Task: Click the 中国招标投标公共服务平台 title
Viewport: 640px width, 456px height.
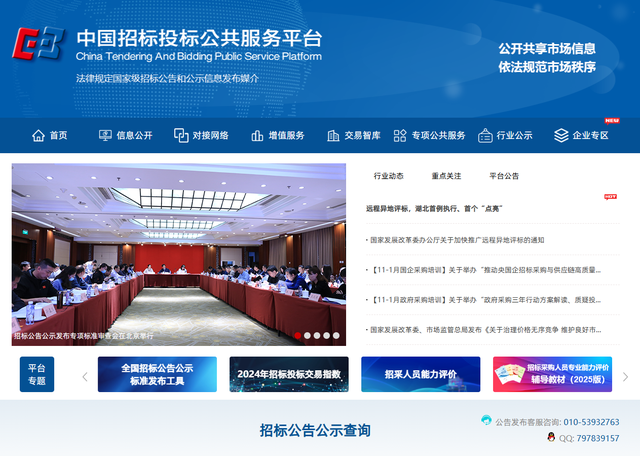Action: coord(199,38)
